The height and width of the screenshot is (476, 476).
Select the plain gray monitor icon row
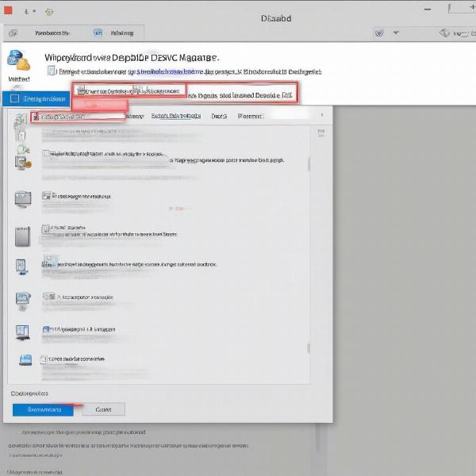click(23, 199)
